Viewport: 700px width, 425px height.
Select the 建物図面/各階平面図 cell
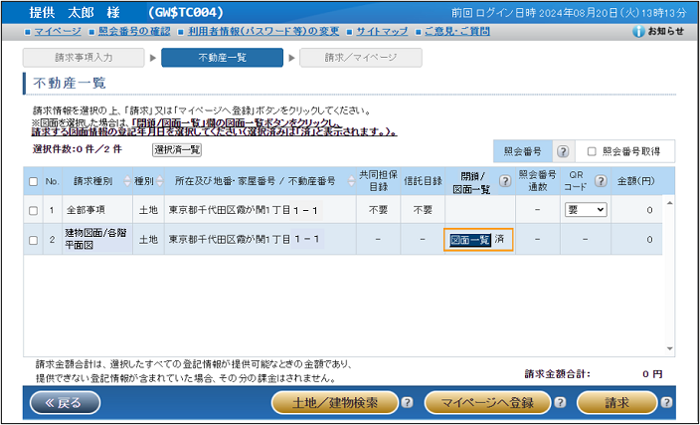(97, 239)
